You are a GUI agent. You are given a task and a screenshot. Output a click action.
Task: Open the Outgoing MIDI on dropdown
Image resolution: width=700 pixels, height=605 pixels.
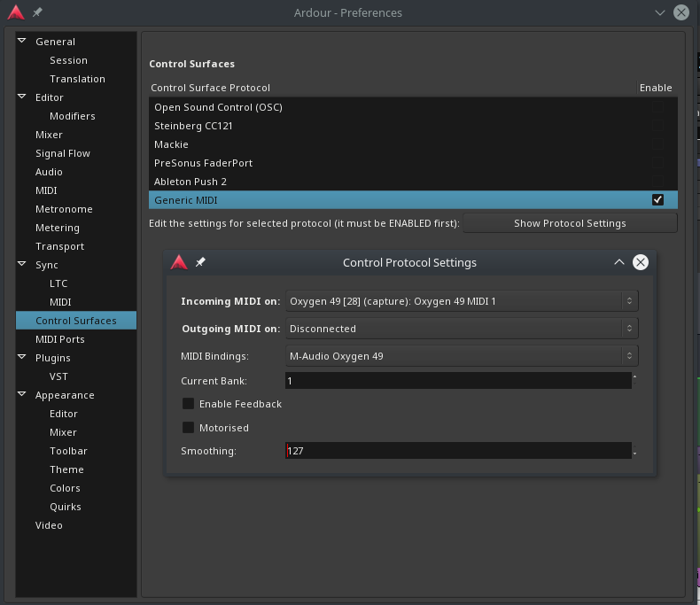point(462,329)
